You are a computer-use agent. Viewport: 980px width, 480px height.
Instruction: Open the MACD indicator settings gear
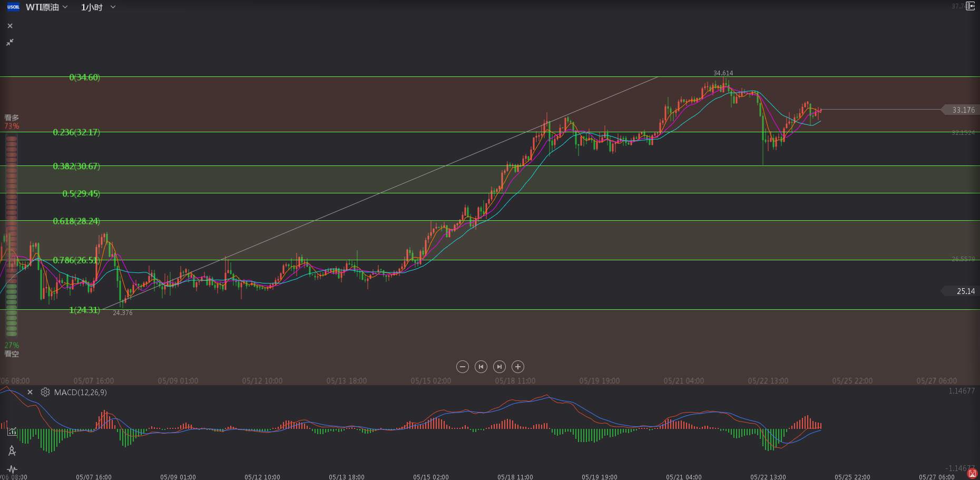45,392
